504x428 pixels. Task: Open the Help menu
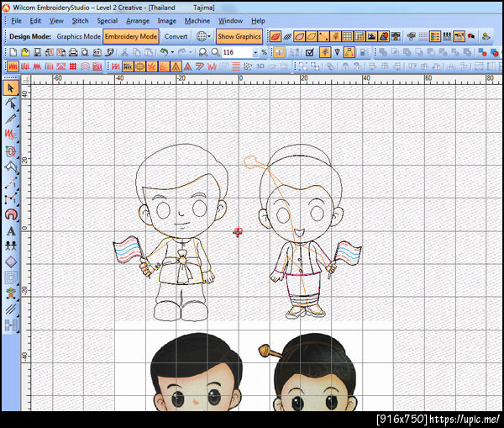point(258,21)
